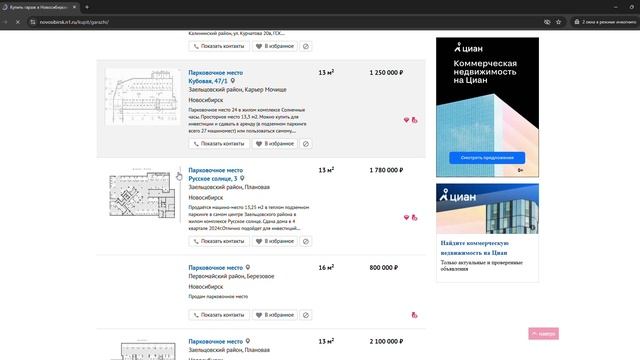
Task: Open floor plan thumbnail for Русское солнце
Action: coord(142,194)
